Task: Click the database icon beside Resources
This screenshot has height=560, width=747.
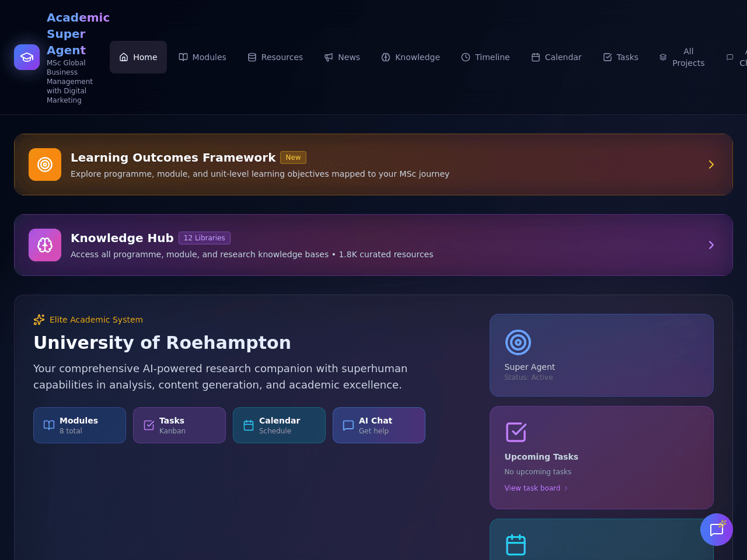Action: coord(252,57)
